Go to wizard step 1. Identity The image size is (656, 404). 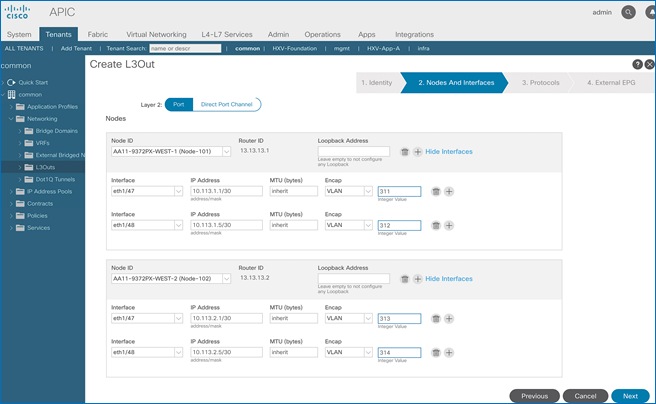pos(377,82)
